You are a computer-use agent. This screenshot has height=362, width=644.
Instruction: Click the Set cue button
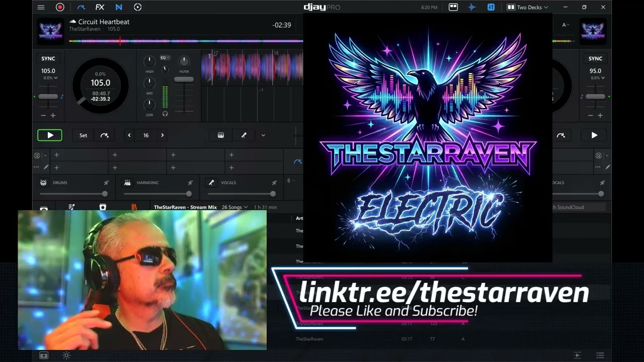pyautogui.click(x=83, y=135)
